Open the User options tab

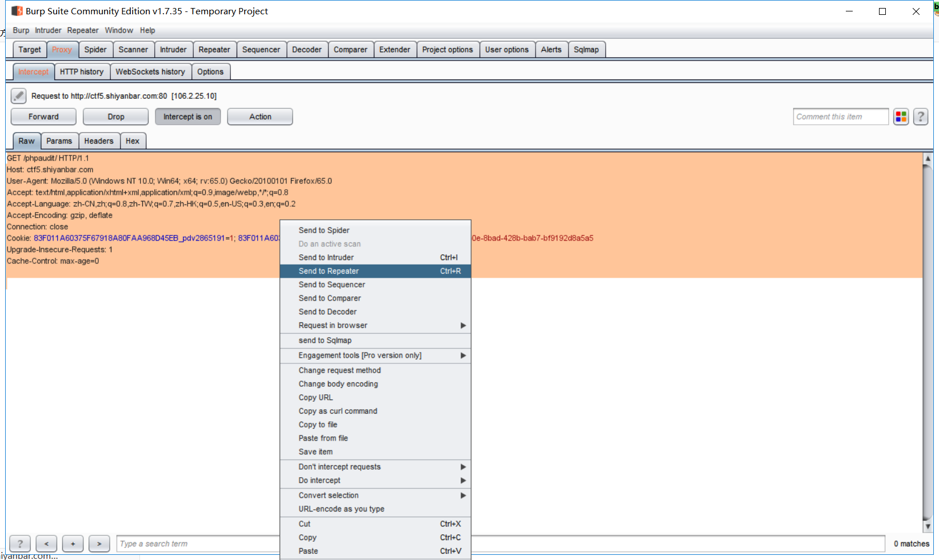click(507, 50)
